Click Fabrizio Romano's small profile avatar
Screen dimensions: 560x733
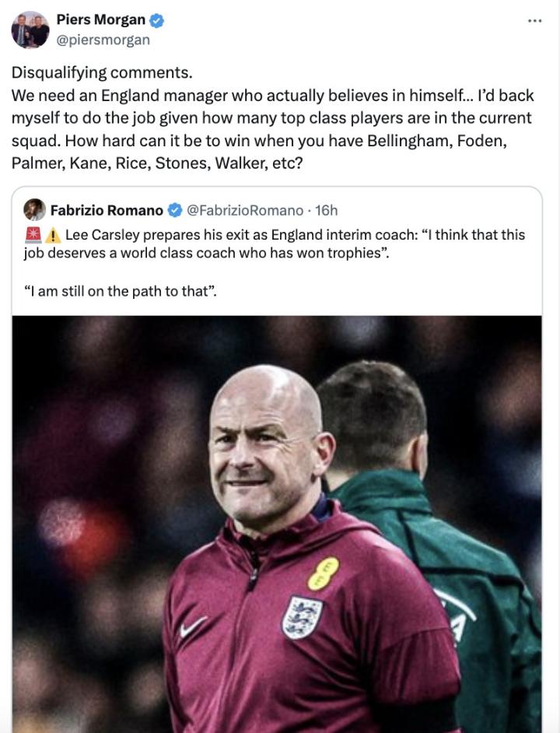point(34,209)
